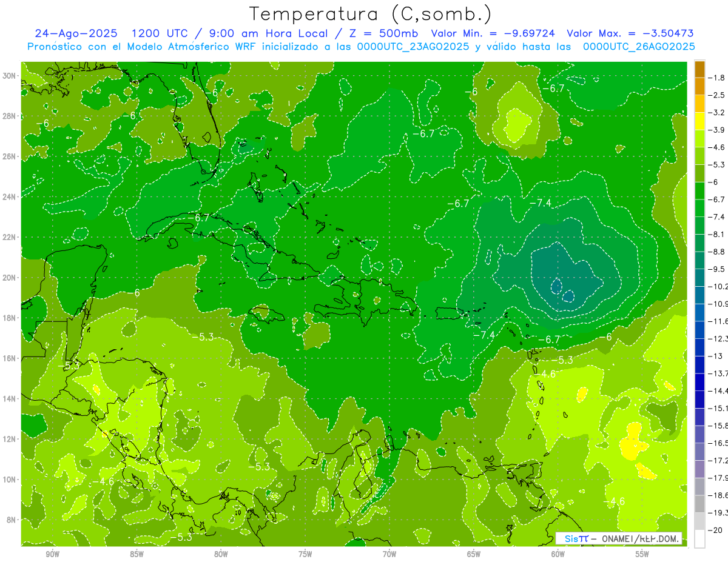
Task: Click the longitude label "65W"
Action: [474, 554]
